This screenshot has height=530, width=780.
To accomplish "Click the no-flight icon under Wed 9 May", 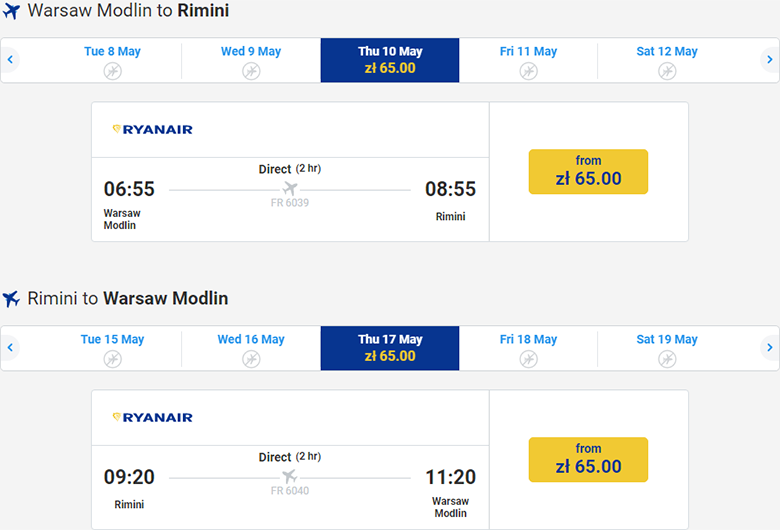I will [251, 71].
